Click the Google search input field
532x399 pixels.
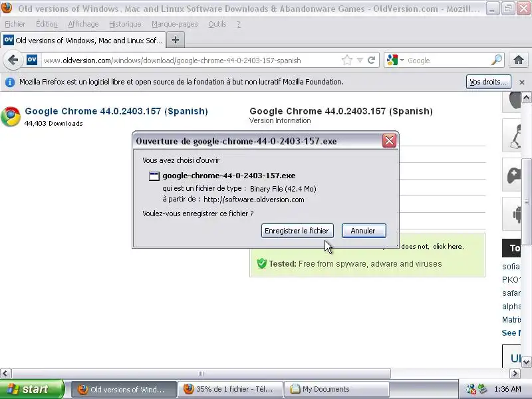click(x=447, y=61)
